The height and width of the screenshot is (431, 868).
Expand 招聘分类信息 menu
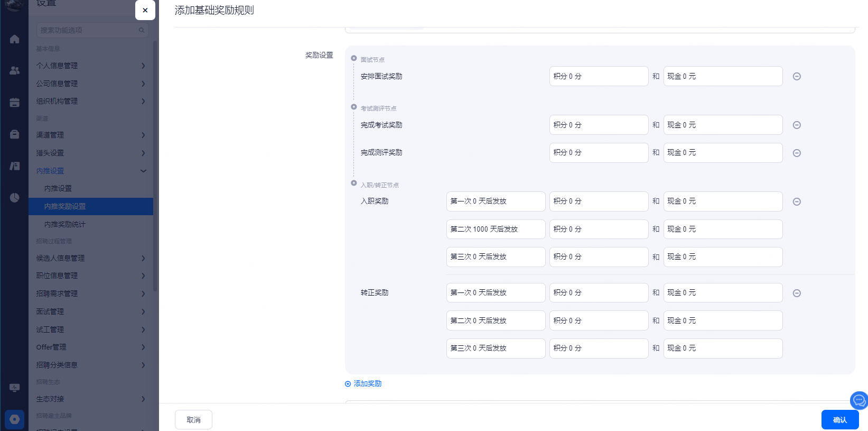coord(91,365)
